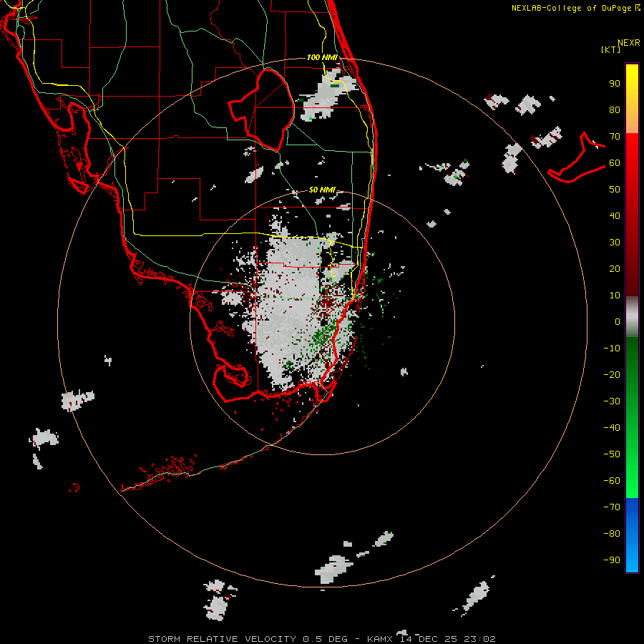
Task: Click the -70 value on the velocity scale
Action: [612, 507]
